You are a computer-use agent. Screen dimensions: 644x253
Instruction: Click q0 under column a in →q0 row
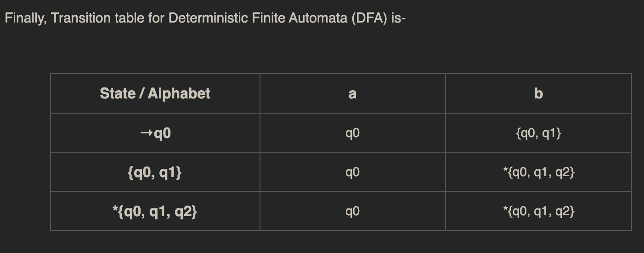coord(352,133)
